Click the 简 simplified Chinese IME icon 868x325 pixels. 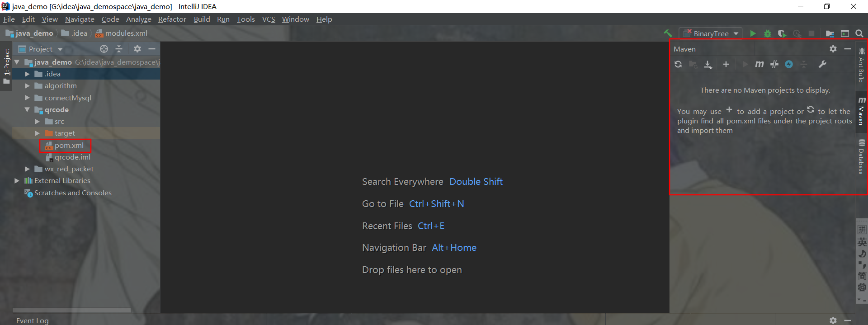point(862,276)
